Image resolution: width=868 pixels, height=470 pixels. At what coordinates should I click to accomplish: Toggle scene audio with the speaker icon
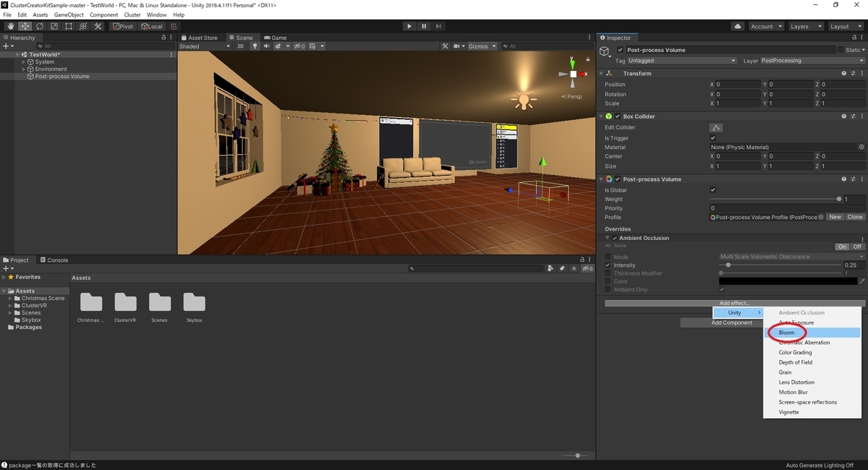(x=266, y=46)
